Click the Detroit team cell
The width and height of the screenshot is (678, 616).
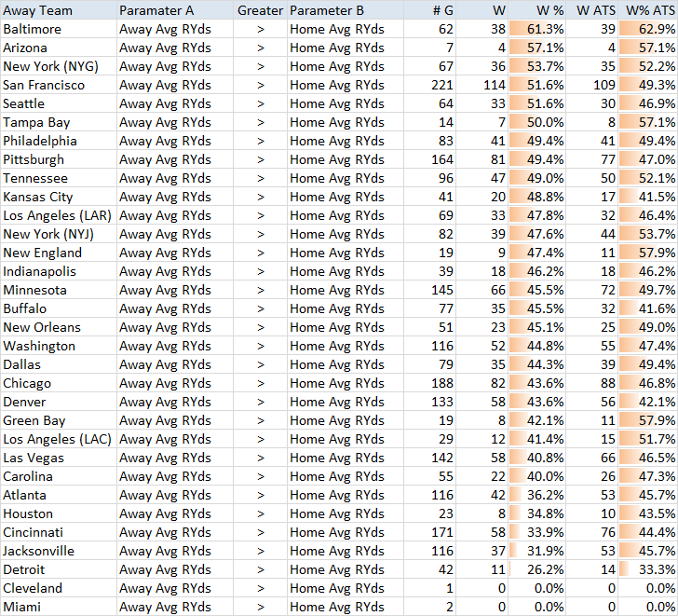pyautogui.click(x=59, y=568)
